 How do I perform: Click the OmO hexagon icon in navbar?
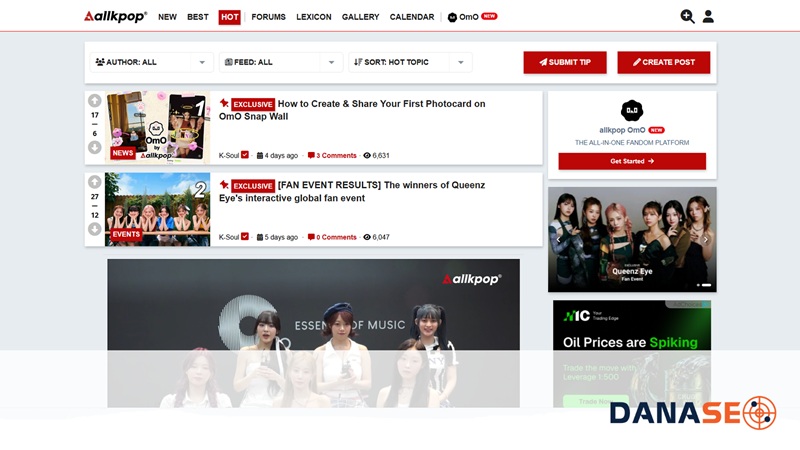pos(452,17)
